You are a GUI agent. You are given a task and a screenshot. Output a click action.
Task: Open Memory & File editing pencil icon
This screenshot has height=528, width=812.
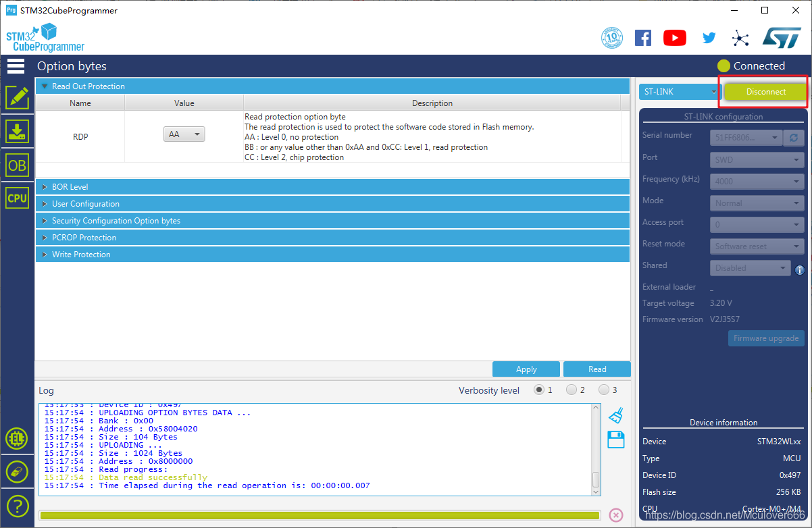[x=17, y=98]
